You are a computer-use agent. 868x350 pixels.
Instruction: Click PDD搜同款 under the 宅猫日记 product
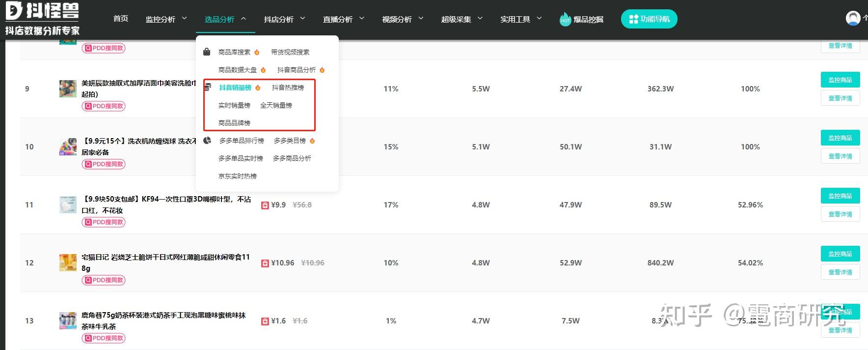click(104, 280)
